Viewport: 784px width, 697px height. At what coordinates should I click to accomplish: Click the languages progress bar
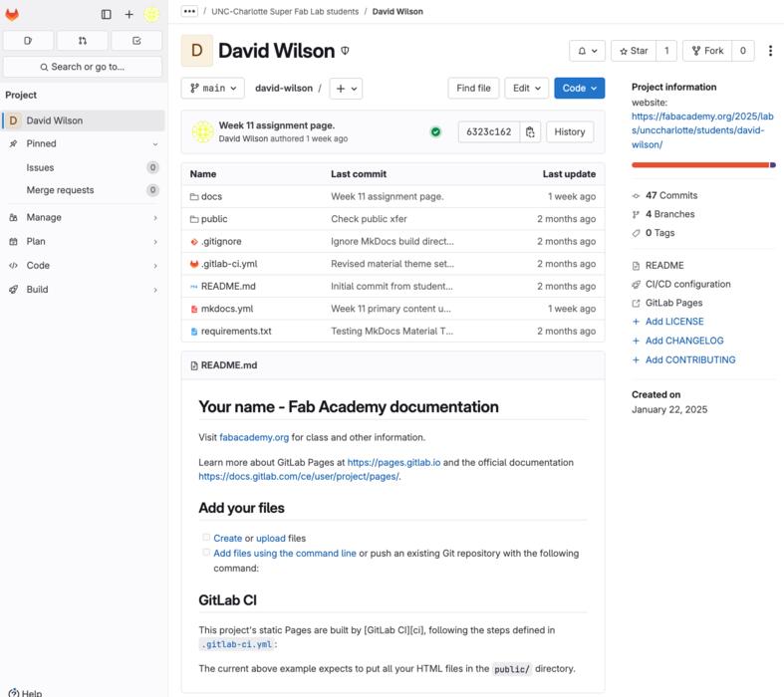[x=703, y=165]
